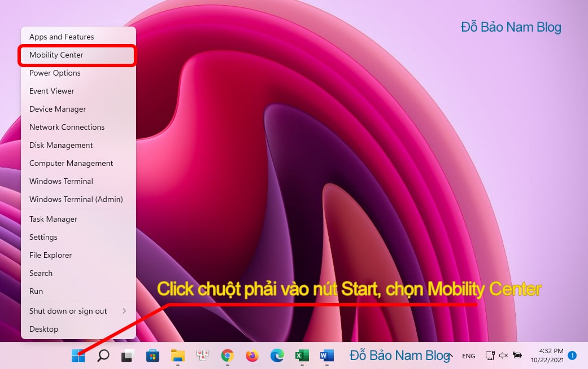Open Task Manager from the menu
Image resolution: width=588 pixels, height=369 pixels.
pos(78,219)
